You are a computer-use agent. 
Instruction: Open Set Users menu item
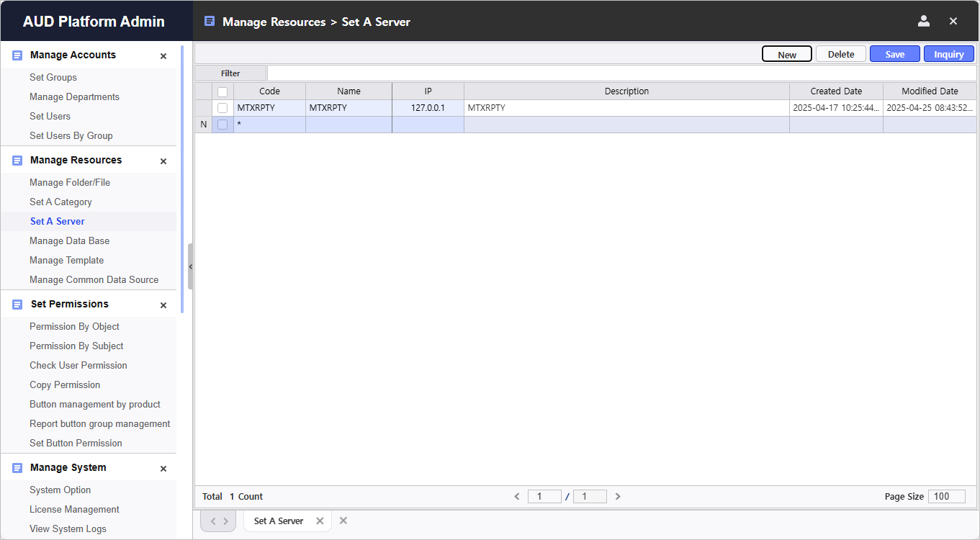tap(50, 116)
